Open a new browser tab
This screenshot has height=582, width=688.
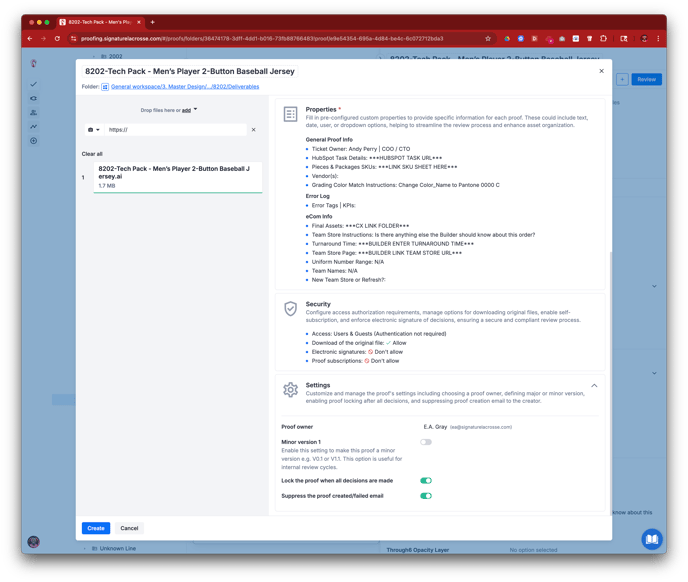[153, 22]
